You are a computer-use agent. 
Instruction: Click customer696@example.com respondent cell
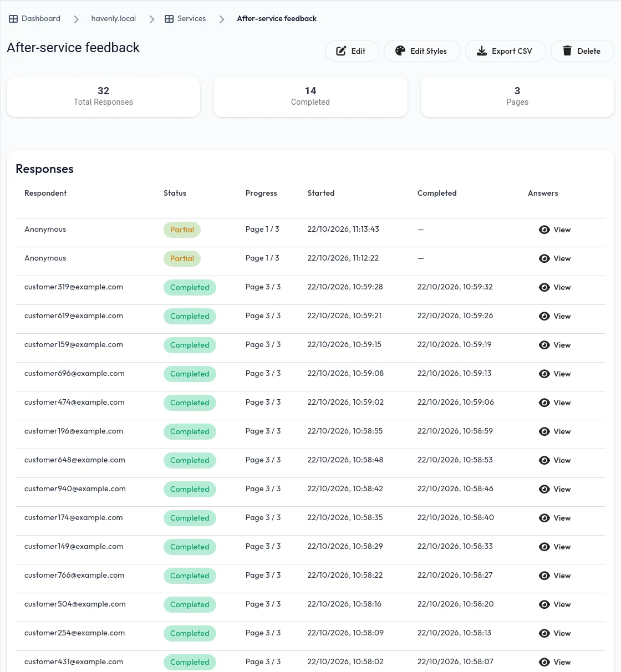[74, 374]
